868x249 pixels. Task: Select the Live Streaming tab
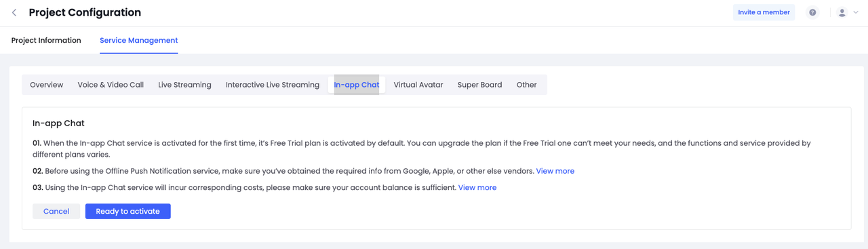[184, 85]
